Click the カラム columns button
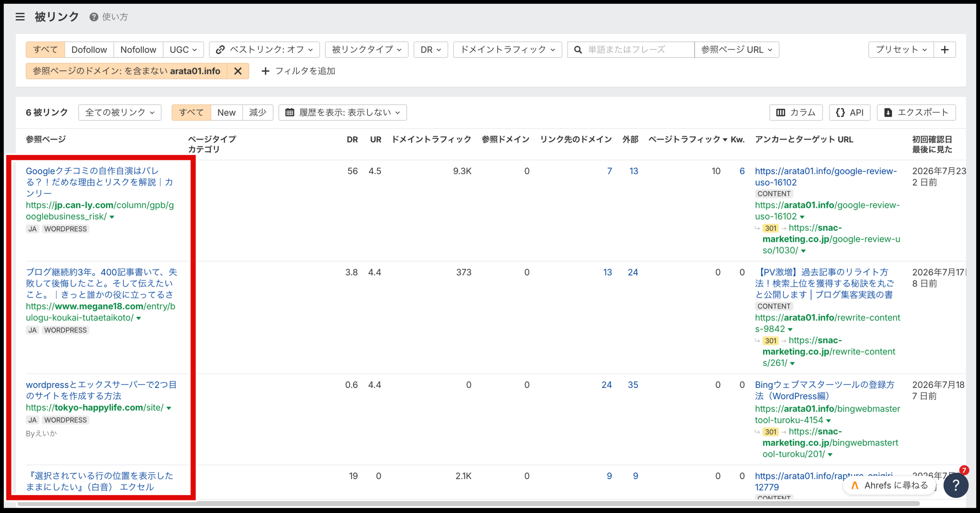980x513 pixels. coord(796,113)
